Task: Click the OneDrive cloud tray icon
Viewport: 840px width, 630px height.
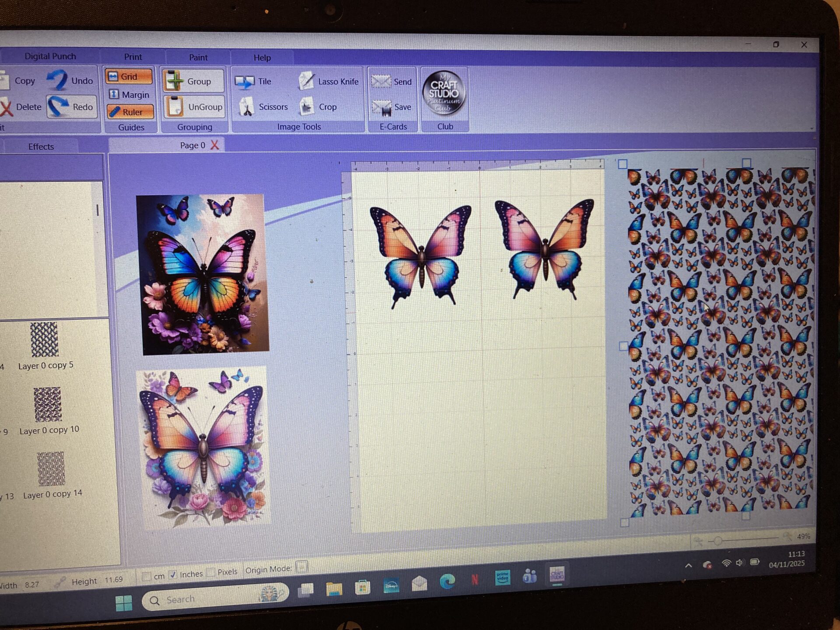Action: tap(707, 565)
